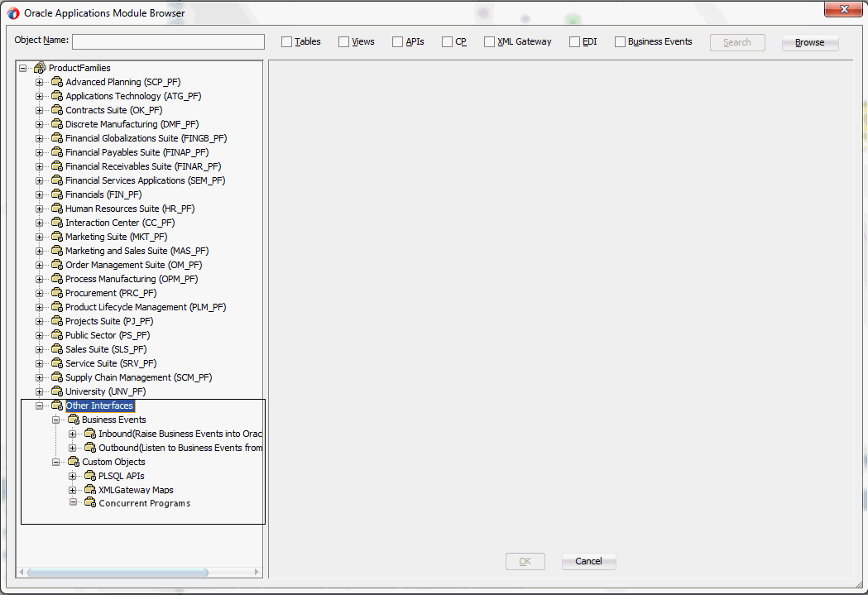Click the tree scrollbar right arrow
The height and width of the screenshot is (595, 868).
(257, 572)
